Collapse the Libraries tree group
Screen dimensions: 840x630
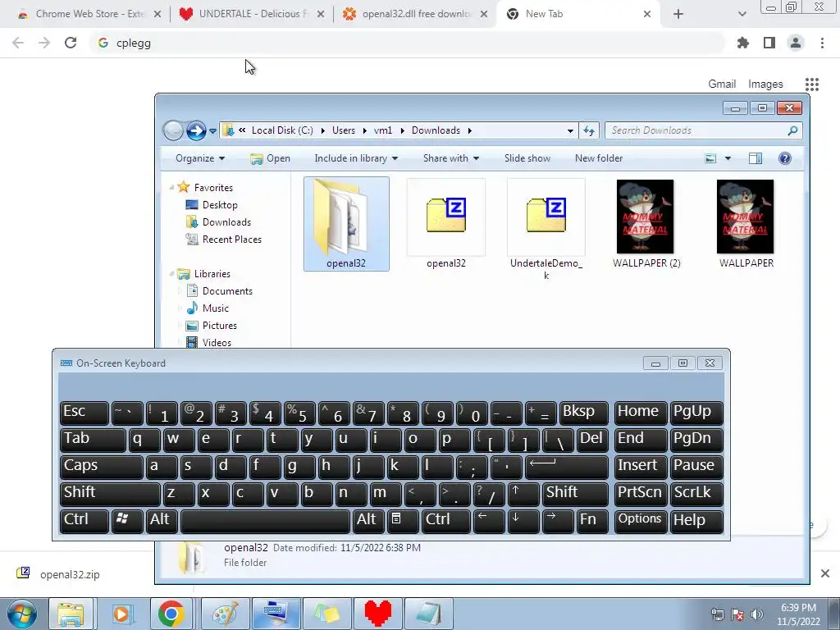pos(171,274)
